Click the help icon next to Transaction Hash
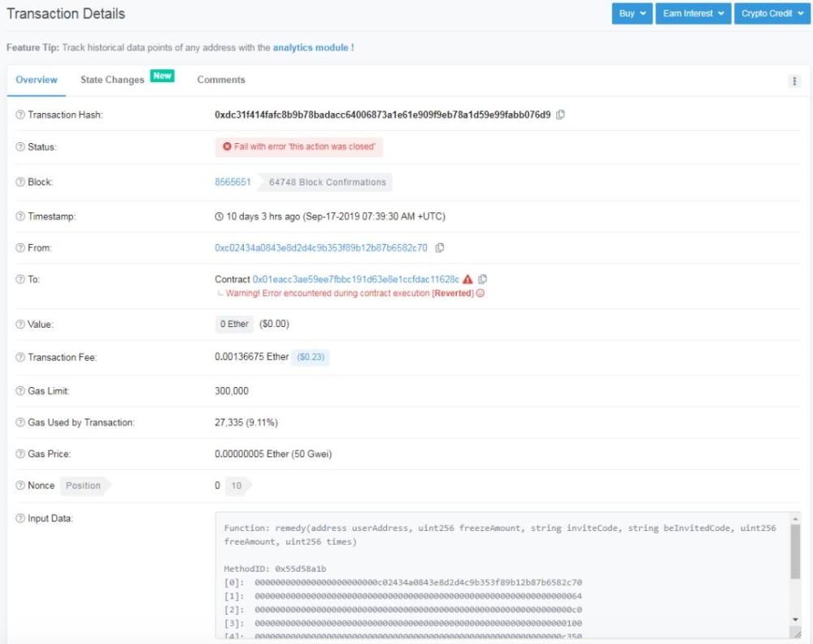The height and width of the screenshot is (644, 813). 20,115
